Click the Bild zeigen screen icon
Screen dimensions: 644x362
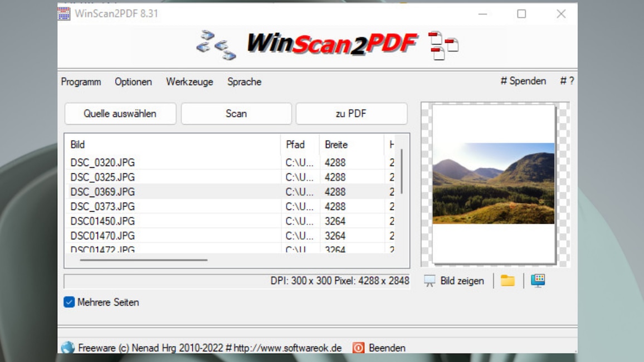(x=430, y=281)
